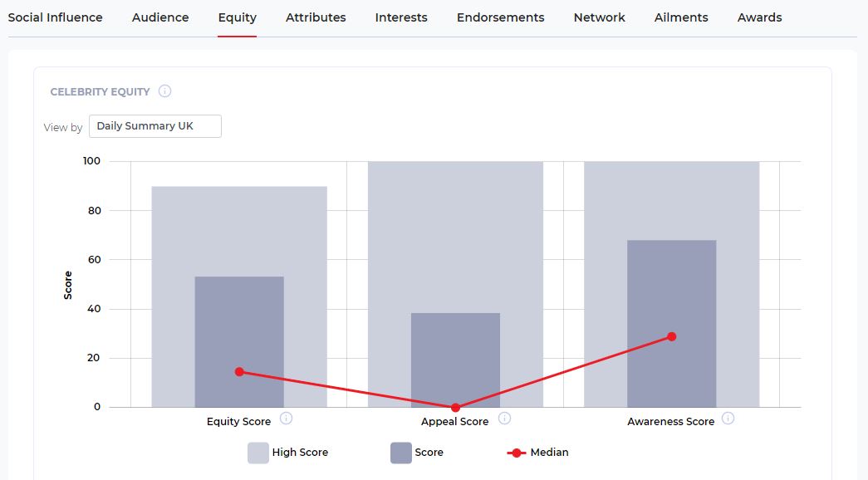Select the Attributes tab

(316, 17)
